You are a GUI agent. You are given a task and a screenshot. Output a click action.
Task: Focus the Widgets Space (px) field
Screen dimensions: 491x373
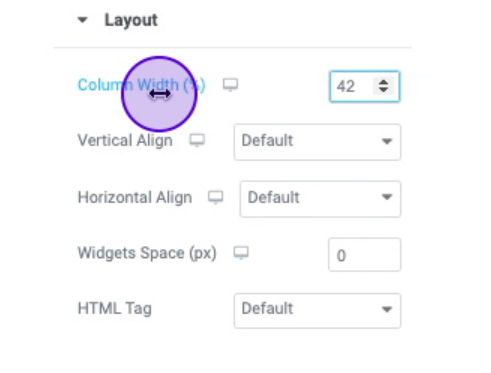365,255
